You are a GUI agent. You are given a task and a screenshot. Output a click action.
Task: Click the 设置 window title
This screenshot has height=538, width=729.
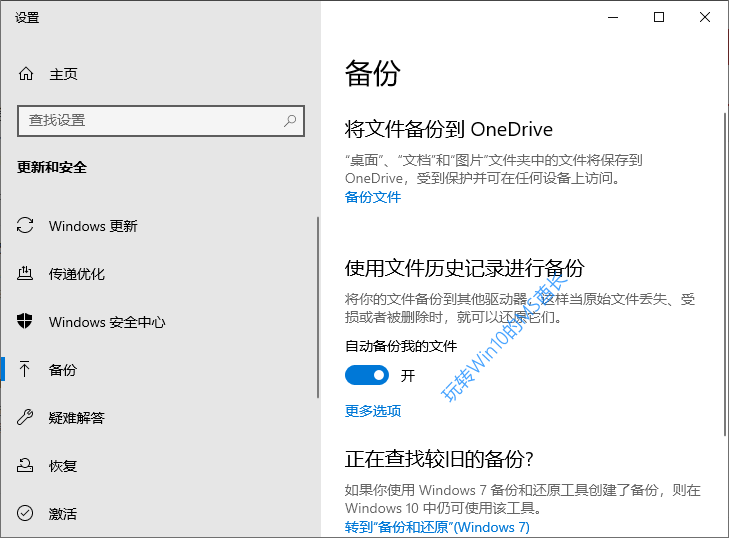click(27, 18)
